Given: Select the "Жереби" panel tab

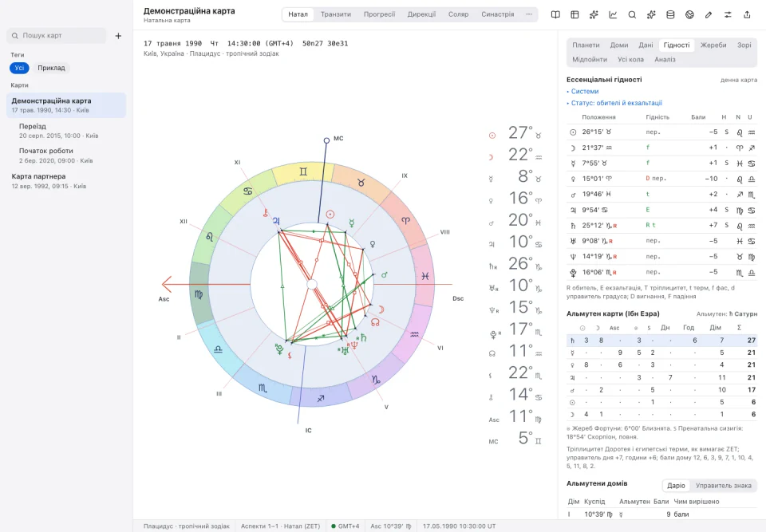Looking at the screenshot, I should (x=713, y=45).
